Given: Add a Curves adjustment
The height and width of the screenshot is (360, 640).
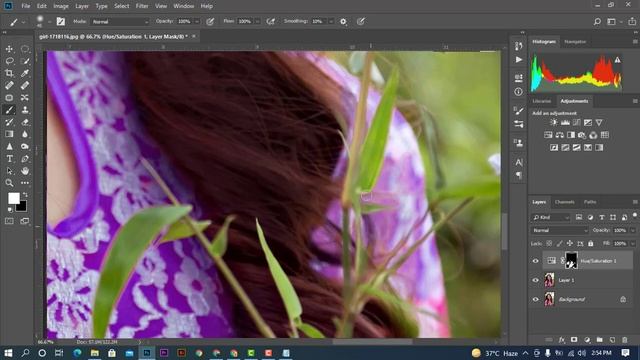Looking at the screenshot, I should point(576,122).
